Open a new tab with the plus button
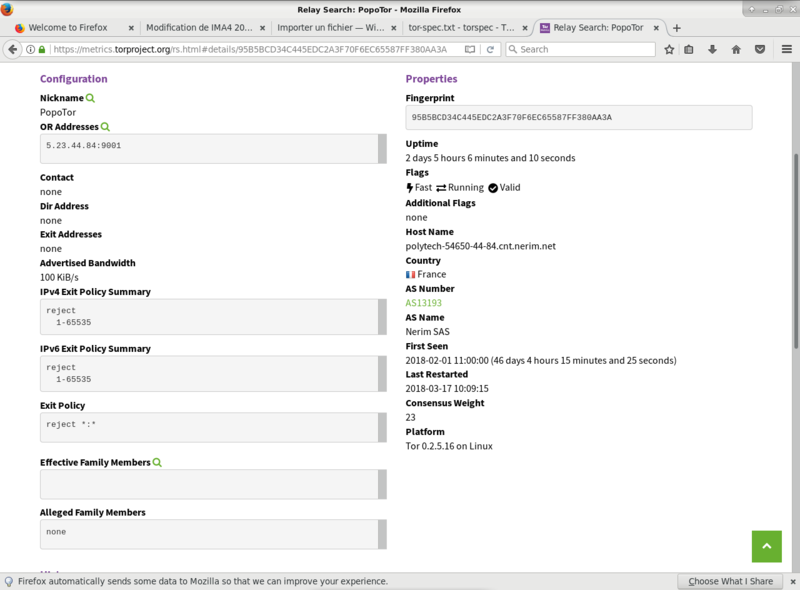 678,28
